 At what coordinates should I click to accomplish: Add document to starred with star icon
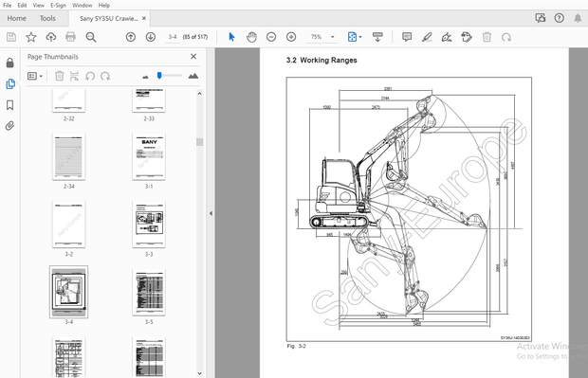31,37
